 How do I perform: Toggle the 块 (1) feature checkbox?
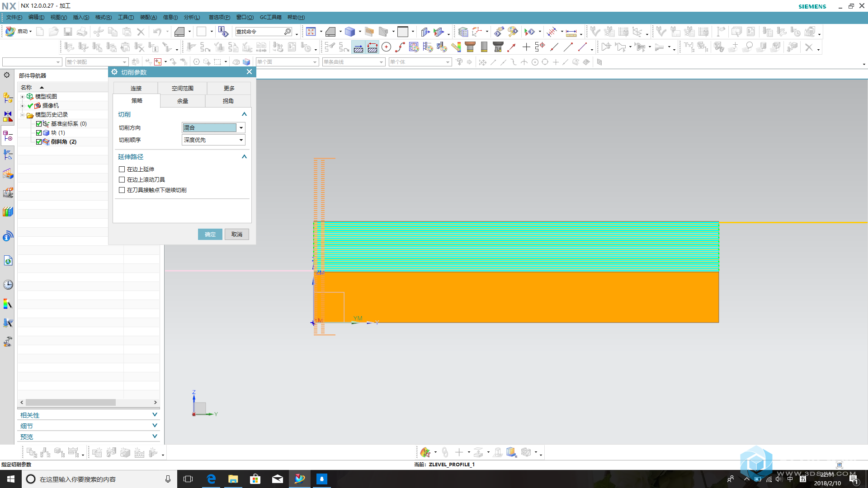pyautogui.click(x=39, y=133)
